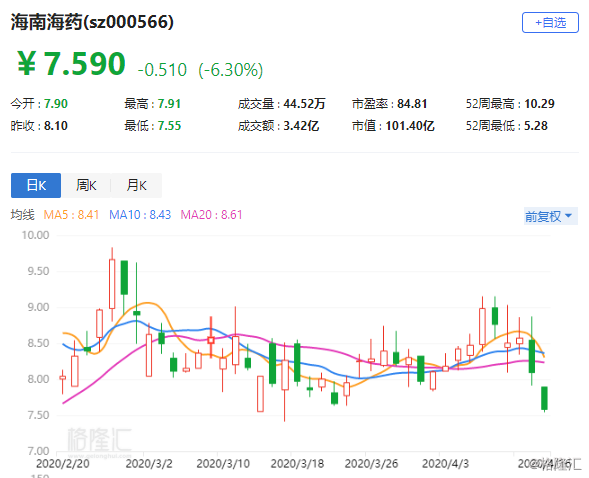Click stock title 海南海药(sz000566)
589x478 pixels.
pos(92,22)
